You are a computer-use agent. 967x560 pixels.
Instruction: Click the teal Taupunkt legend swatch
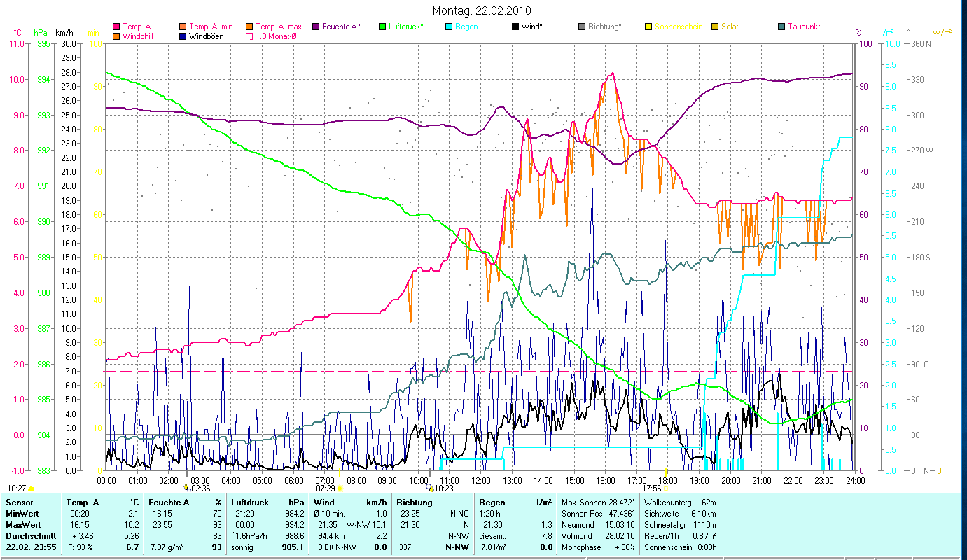(781, 27)
